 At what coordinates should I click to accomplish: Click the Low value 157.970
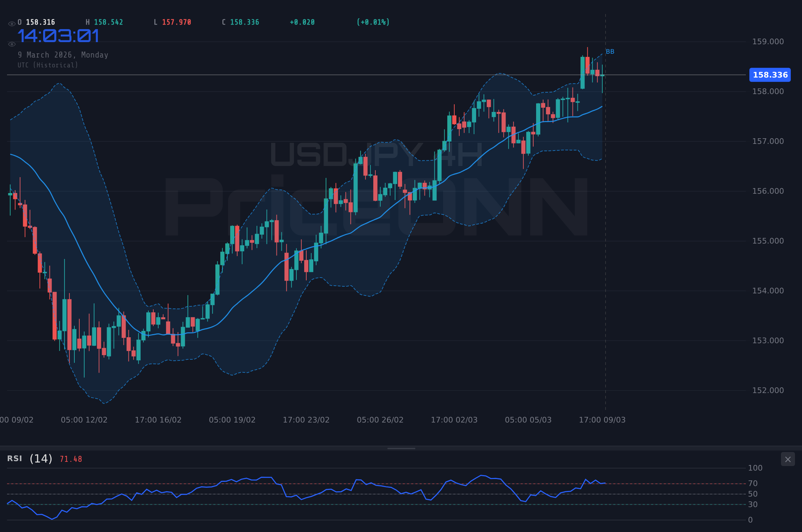point(177,22)
